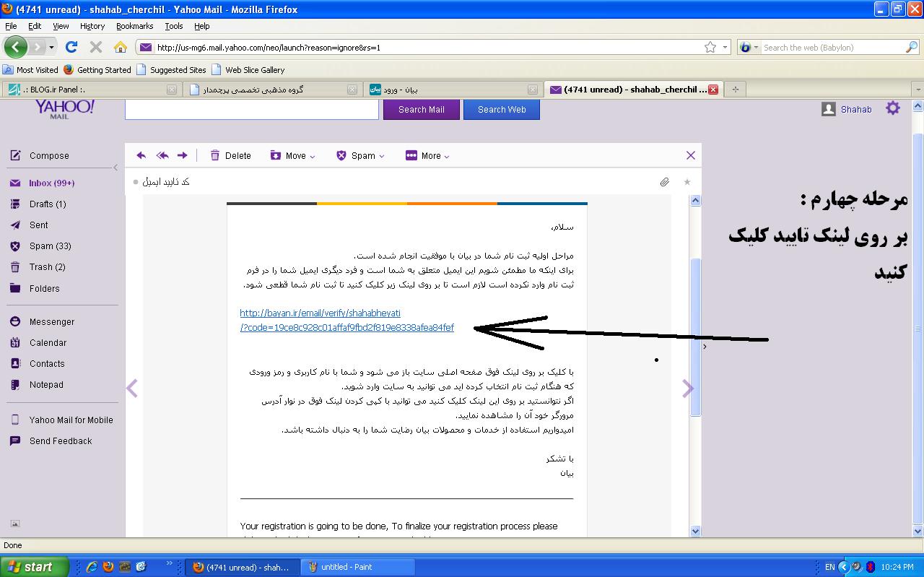Open the View menu
This screenshot has width=924, height=577.
[61, 26]
